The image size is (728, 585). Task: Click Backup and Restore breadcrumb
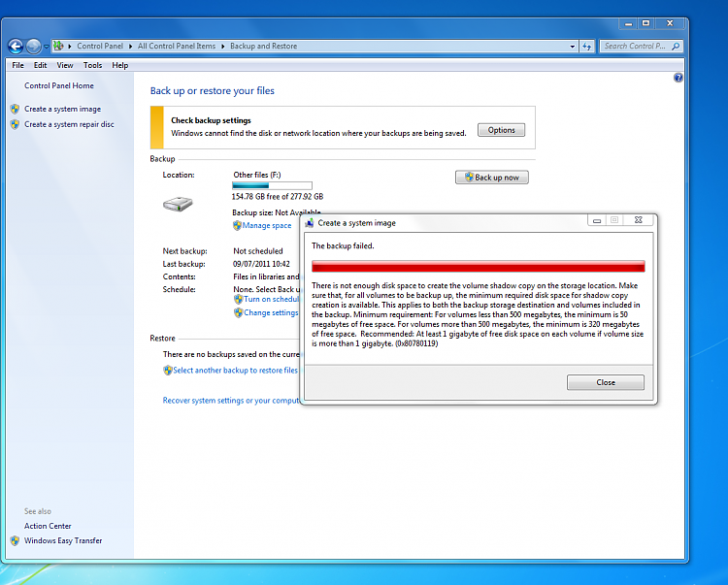coord(263,46)
